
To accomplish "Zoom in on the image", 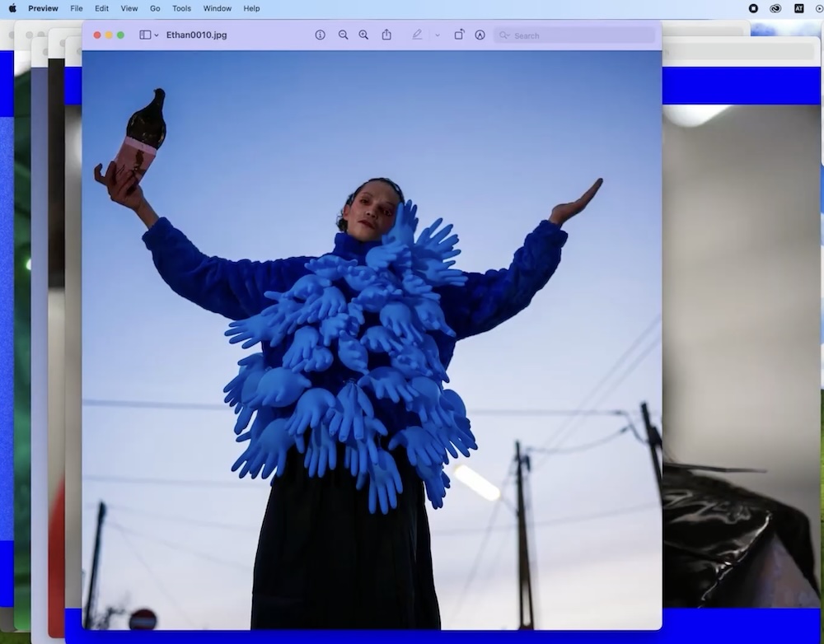I will (363, 35).
